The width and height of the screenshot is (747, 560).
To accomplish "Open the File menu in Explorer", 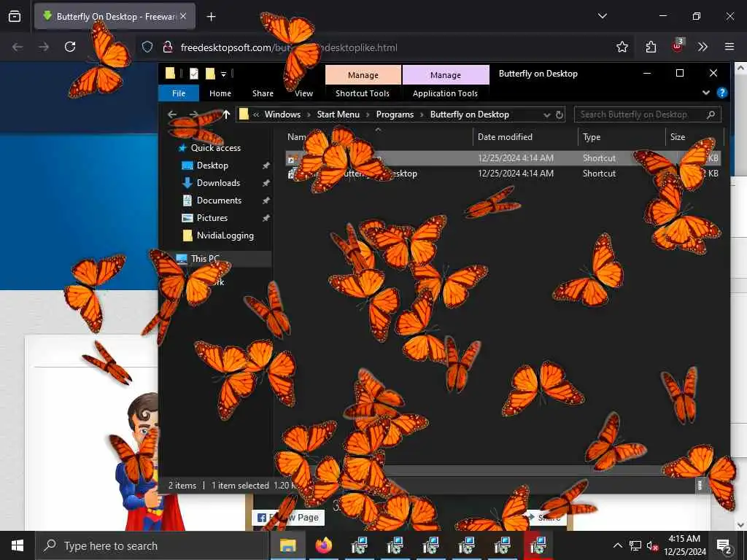I will coord(179,93).
